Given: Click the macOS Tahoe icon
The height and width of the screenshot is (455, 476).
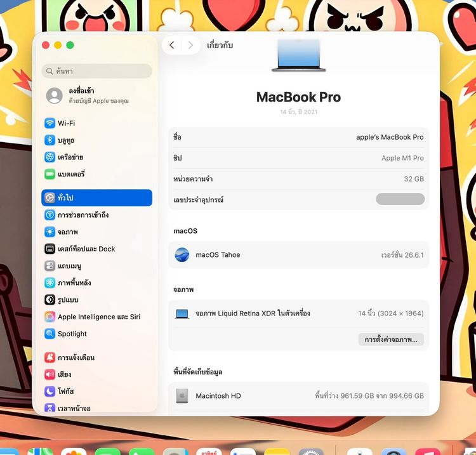Looking at the screenshot, I should [182, 254].
